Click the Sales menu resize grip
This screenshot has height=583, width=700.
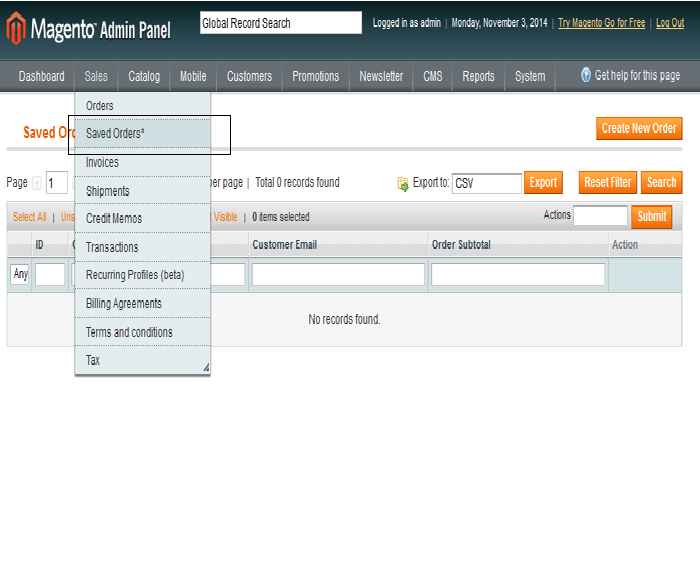point(206,367)
